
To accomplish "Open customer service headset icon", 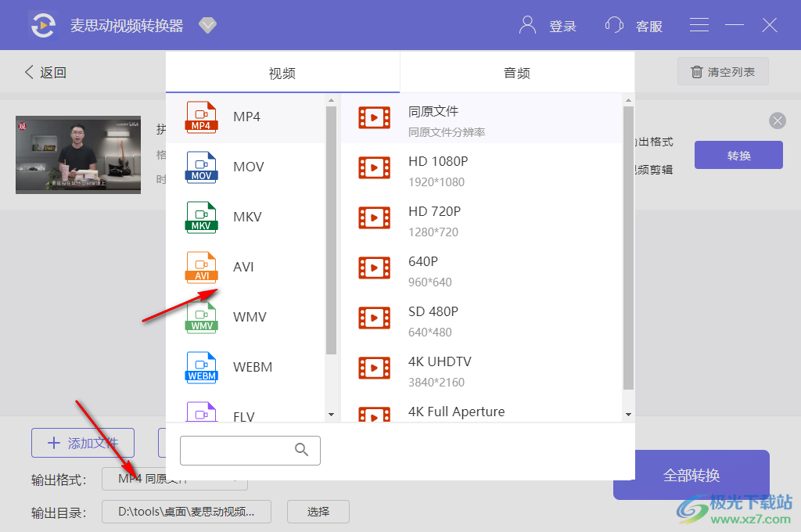I will (614, 24).
